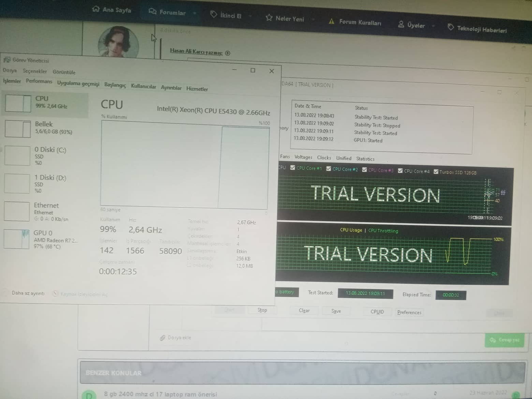Screen dimensions: 532x399
Task: Open the Unified tab in AIDA64
Action: [344, 158]
